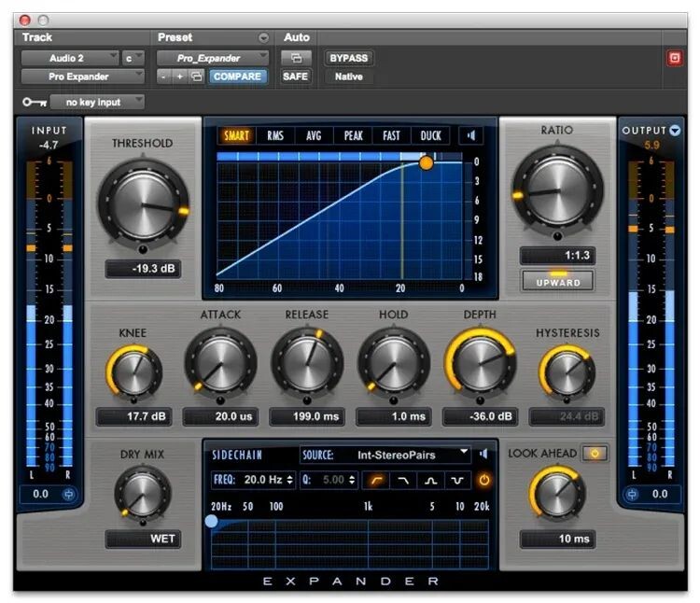This screenshot has width=700, height=603.
Task: Toggle the UPWARD expansion button
Action: pyautogui.click(x=557, y=280)
